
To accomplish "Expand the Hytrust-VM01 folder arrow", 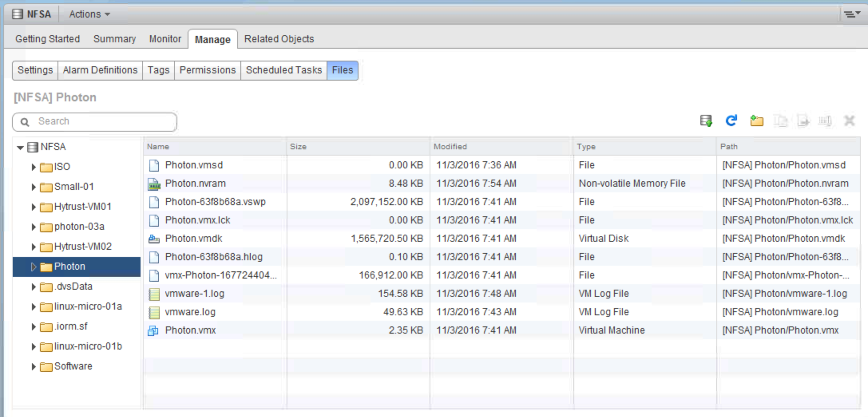I will coord(34,207).
